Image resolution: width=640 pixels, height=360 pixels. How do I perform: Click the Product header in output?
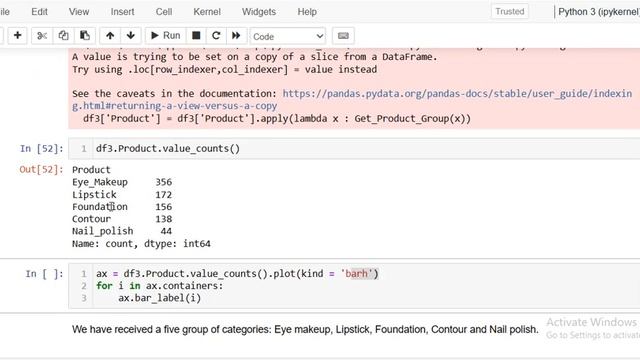pos(91,170)
